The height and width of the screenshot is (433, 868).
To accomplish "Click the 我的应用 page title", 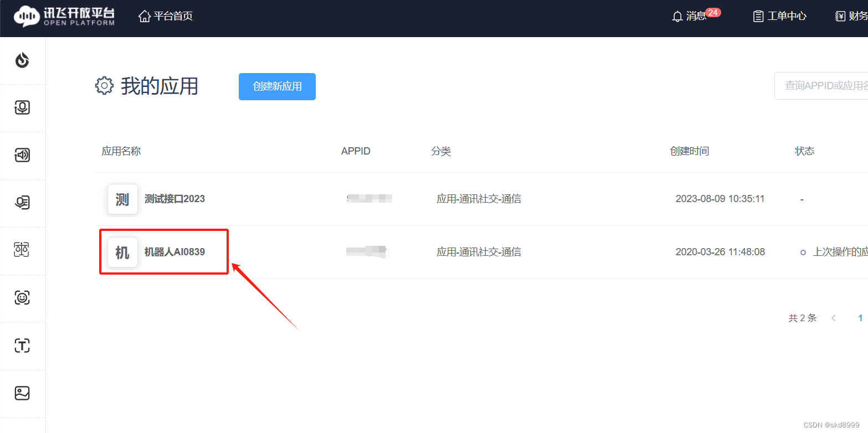I will pos(160,86).
